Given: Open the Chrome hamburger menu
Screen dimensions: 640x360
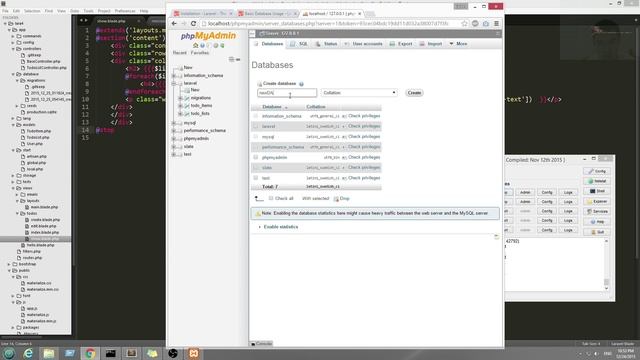Looking at the screenshot, I should tap(496, 24).
